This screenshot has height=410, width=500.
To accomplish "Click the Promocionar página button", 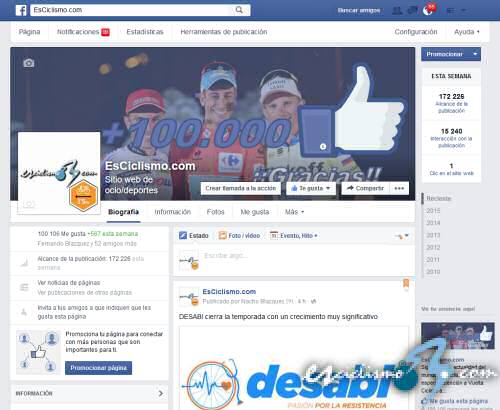I will tap(98, 368).
